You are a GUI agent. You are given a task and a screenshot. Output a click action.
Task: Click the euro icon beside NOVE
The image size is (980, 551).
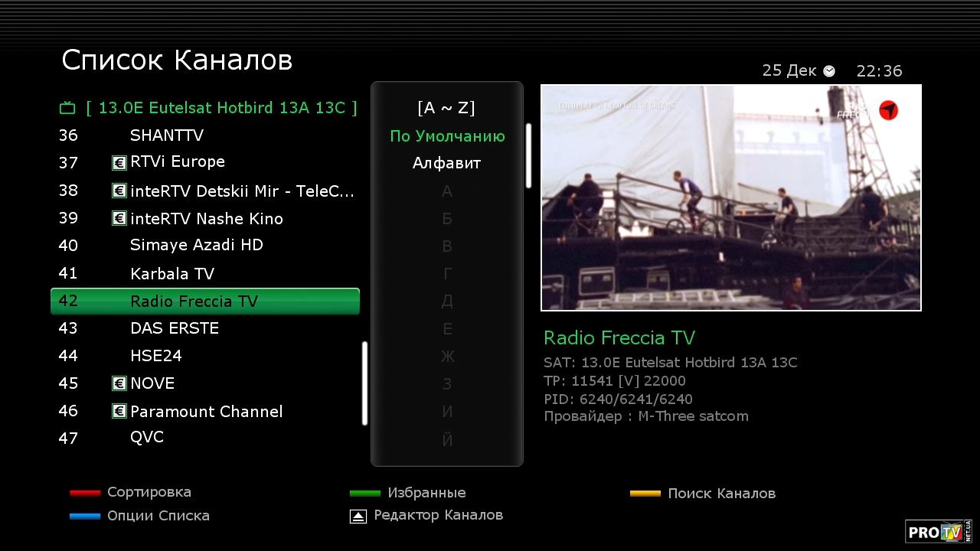tap(119, 383)
